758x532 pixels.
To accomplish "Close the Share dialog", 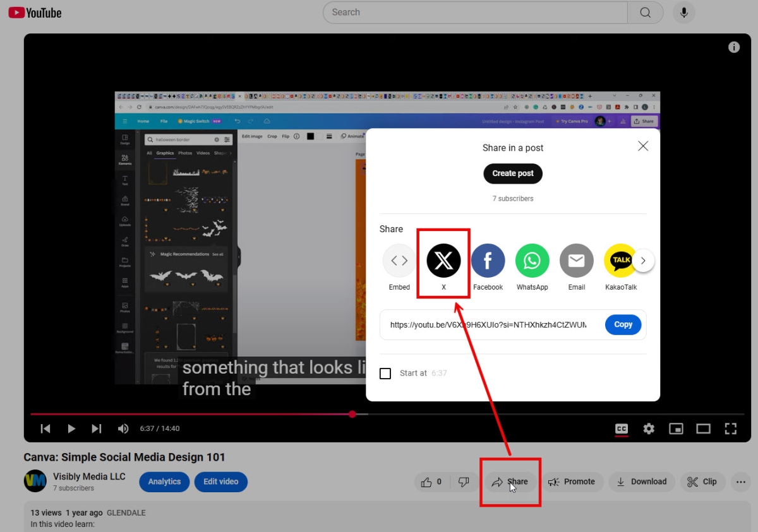I will [x=643, y=146].
